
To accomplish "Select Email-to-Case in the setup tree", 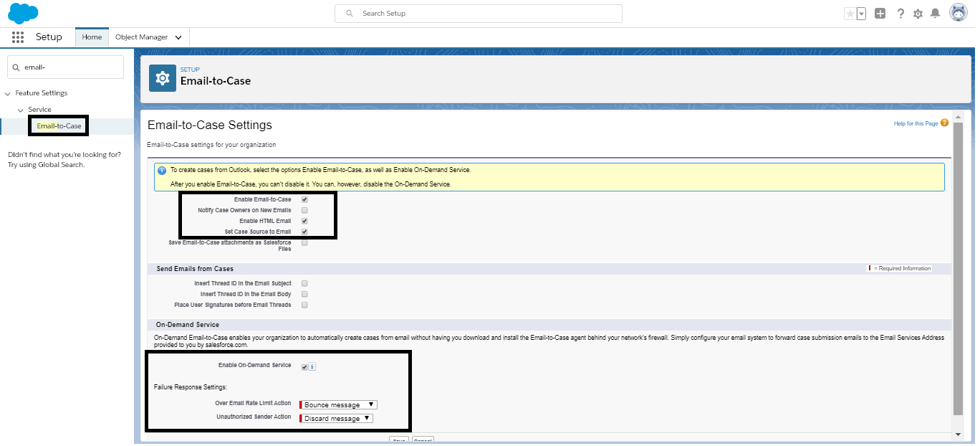I will tap(59, 126).
